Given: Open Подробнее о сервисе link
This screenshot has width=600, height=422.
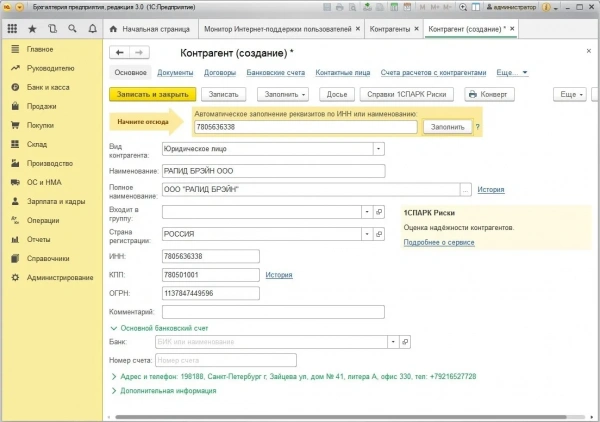Looking at the screenshot, I should coord(439,243).
